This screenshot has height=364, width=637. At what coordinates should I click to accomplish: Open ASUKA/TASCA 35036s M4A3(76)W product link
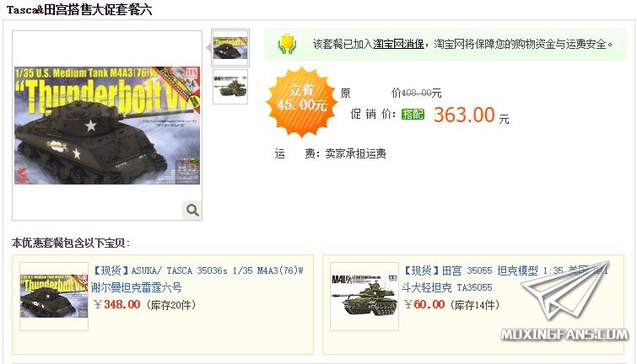coord(197,279)
